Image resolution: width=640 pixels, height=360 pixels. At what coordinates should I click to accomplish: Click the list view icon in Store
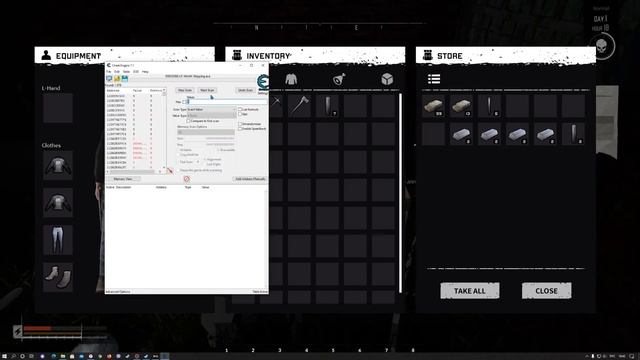pyautogui.click(x=434, y=79)
